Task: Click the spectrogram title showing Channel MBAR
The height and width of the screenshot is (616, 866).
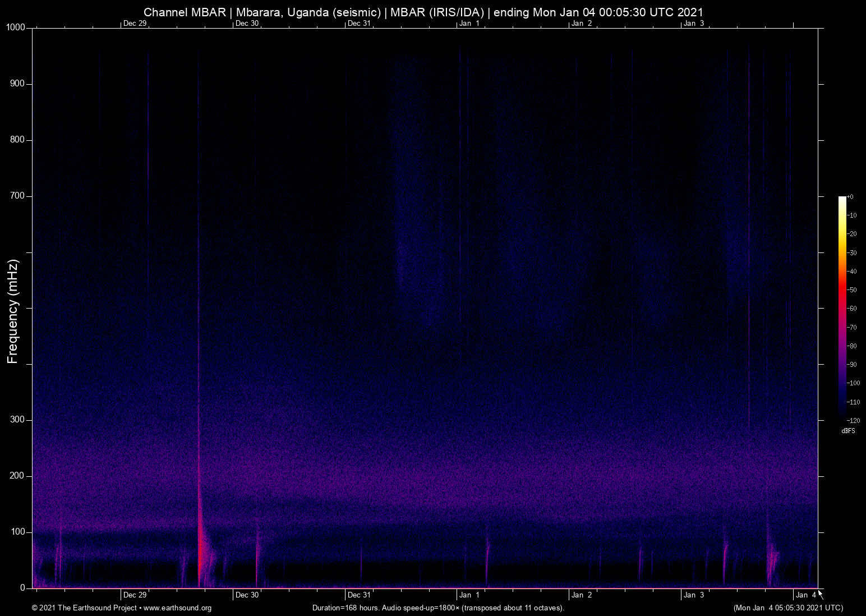Action: click(x=423, y=11)
